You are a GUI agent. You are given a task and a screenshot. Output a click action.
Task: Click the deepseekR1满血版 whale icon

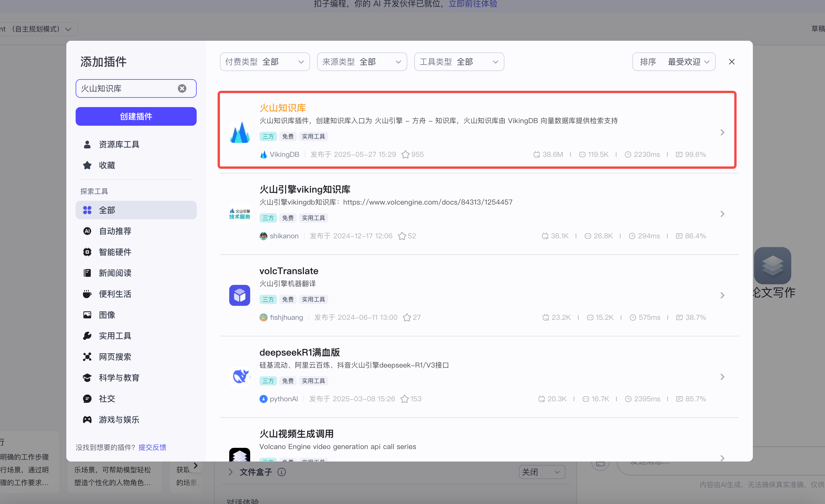[x=239, y=377]
